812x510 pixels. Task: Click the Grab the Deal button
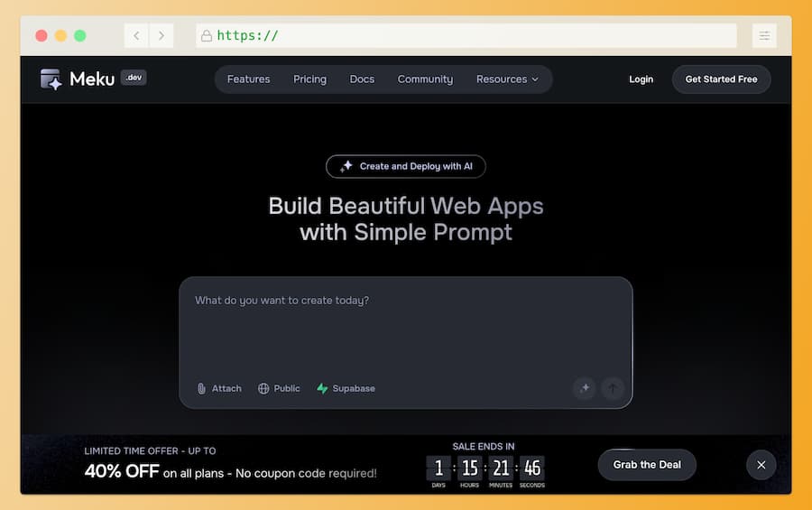(647, 465)
